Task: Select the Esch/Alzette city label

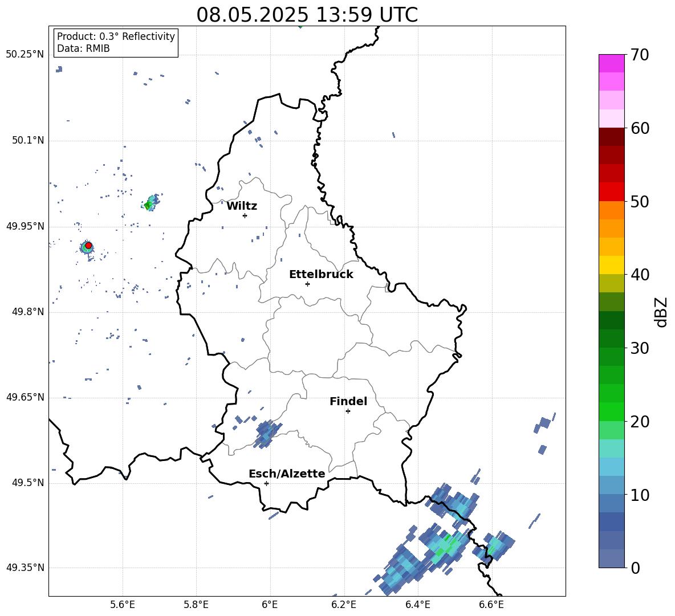Action: 287,474
